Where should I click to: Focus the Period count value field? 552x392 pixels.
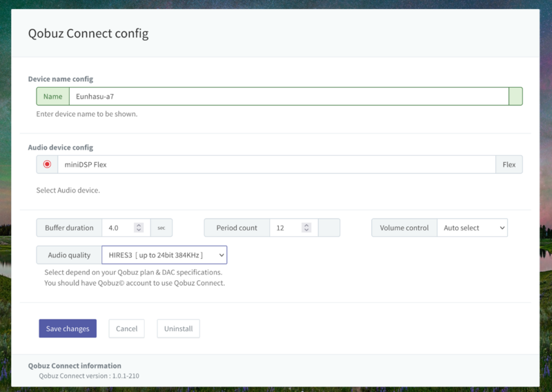pyautogui.click(x=286, y=228)
